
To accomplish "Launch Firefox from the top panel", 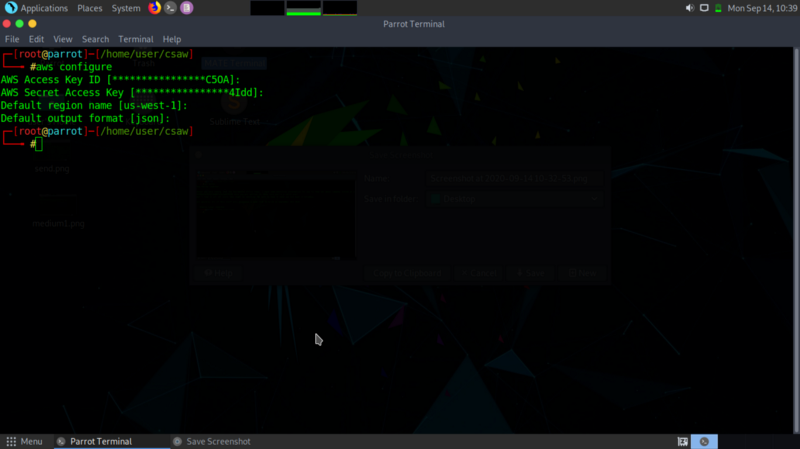I will point(154,8).
